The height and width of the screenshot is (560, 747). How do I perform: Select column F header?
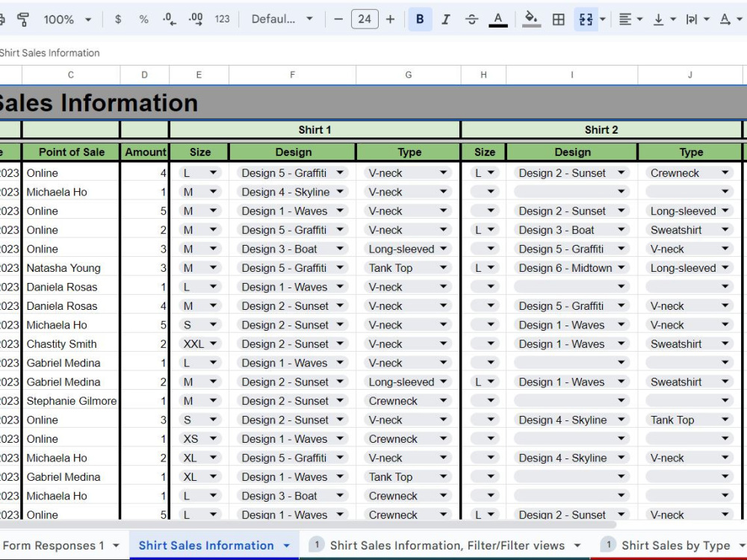point(292,75)
